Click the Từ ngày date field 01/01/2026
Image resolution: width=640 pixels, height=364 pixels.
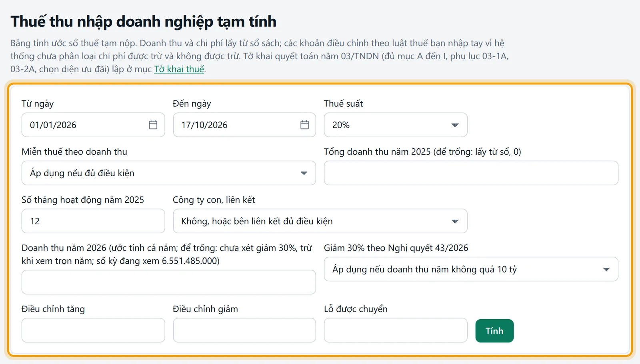pyautogui.click(x=93, y=125)
